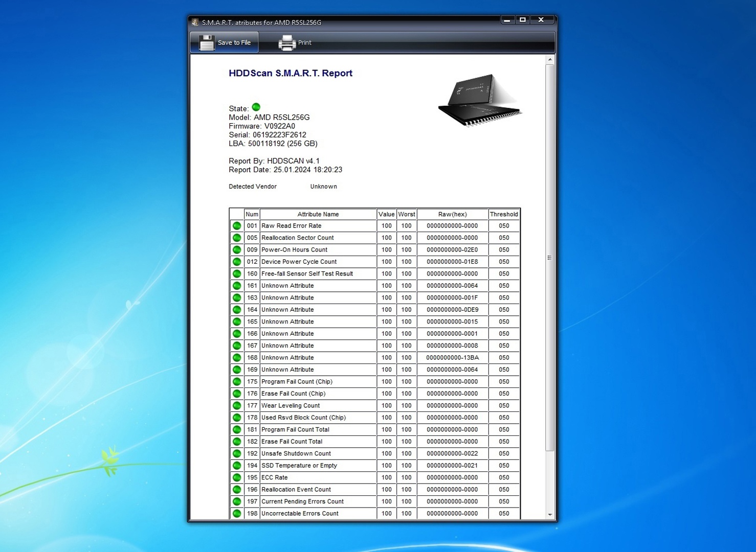Click raw value 0000000000-02E0
This screenshot has height=552, width=756.
(452, 250)
